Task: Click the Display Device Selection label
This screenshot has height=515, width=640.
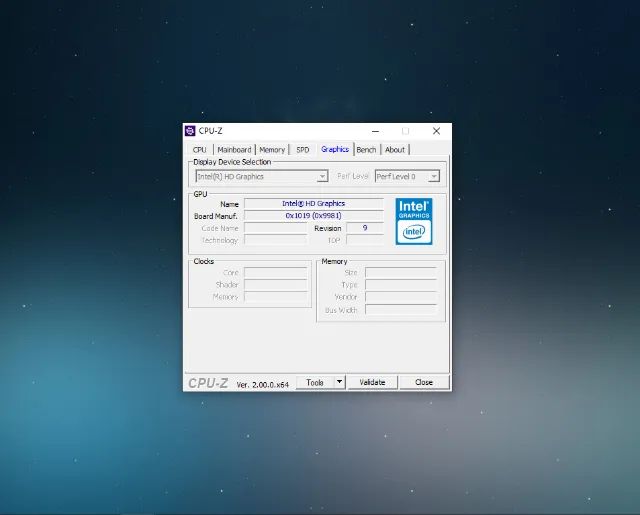Action: (232, 162)
